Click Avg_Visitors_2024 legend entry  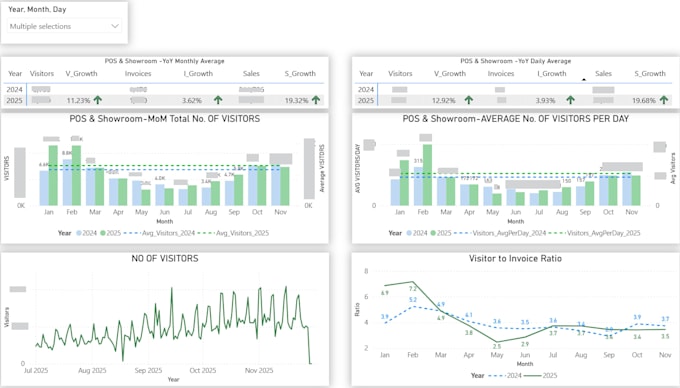point(159,233)
